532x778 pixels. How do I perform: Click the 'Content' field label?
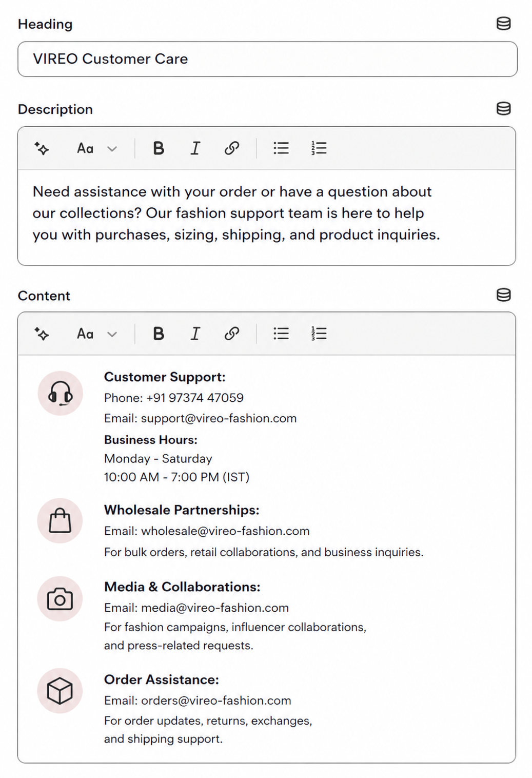point(44,296)
